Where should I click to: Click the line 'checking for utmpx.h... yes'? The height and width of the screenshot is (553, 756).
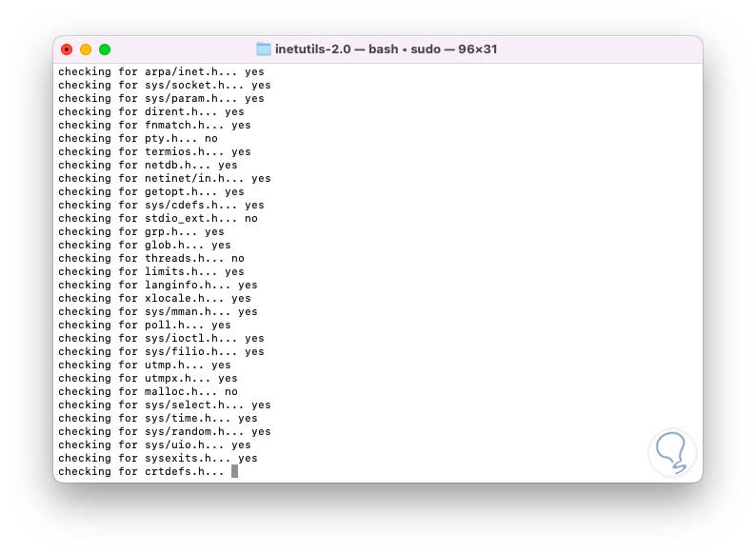[148, 379]
